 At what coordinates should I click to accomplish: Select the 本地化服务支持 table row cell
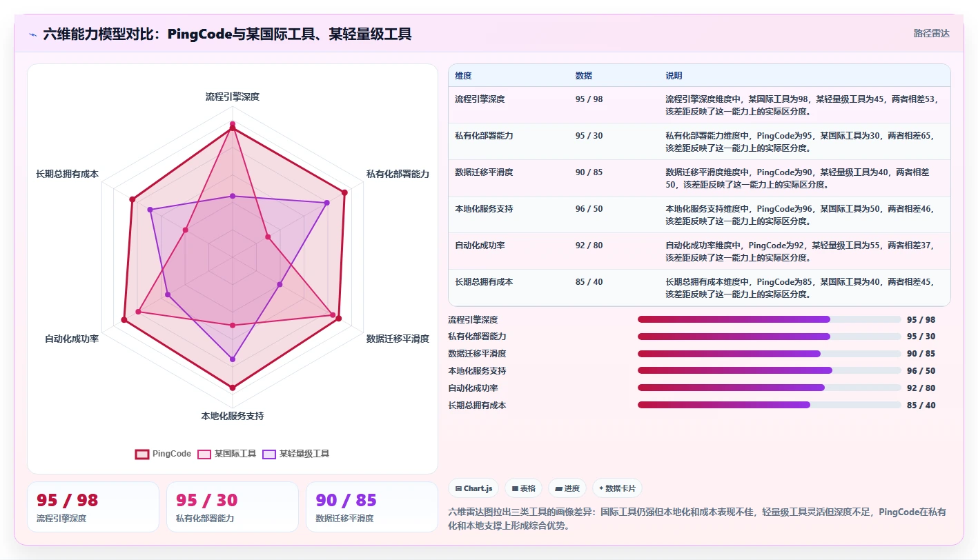484,209
